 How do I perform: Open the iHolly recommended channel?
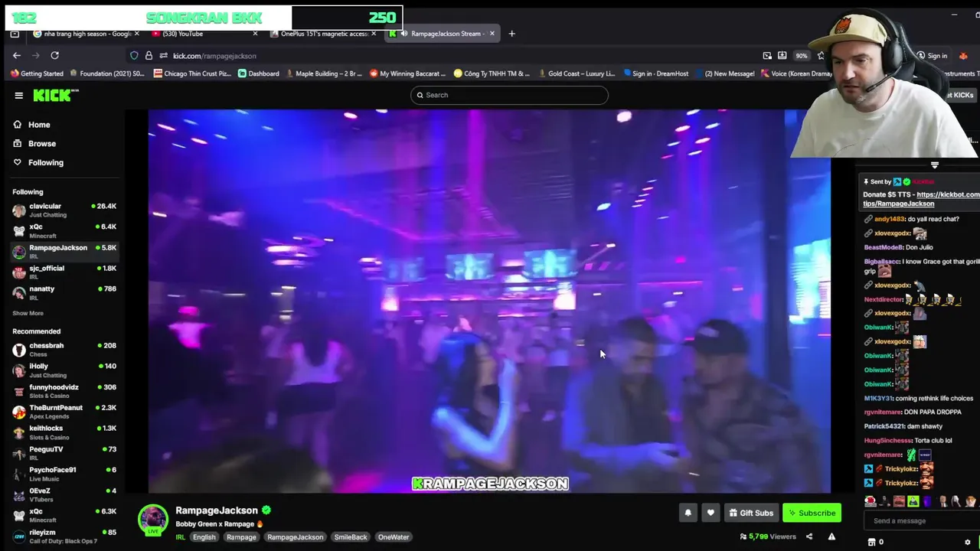(64, 370)
